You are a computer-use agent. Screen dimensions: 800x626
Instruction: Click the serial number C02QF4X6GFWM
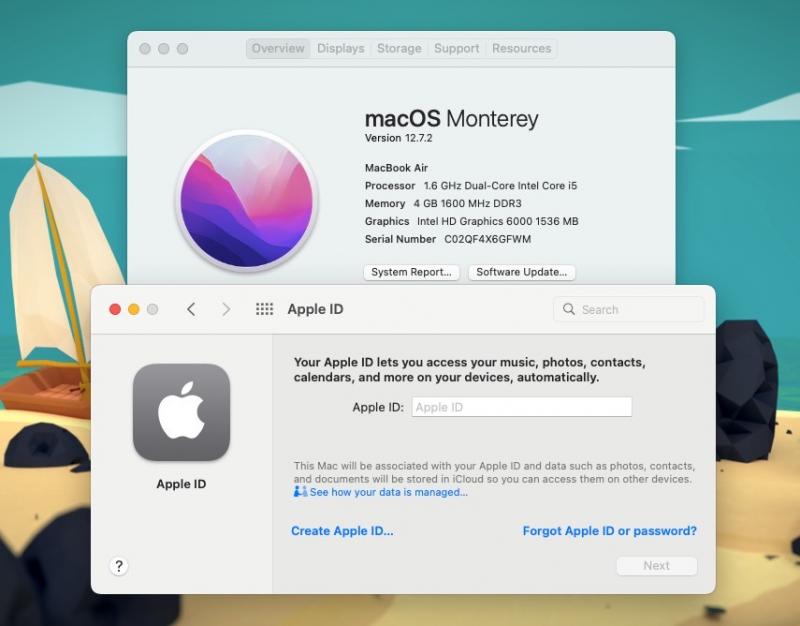point(487,239)
